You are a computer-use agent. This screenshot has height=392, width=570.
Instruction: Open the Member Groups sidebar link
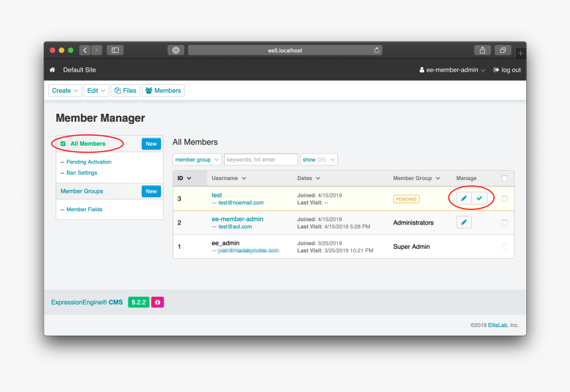(82, 191)
